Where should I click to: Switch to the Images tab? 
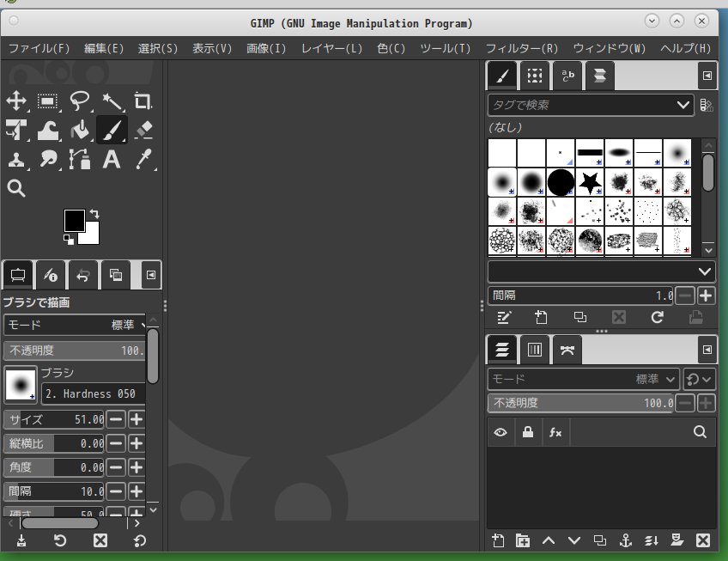point(116,275)
